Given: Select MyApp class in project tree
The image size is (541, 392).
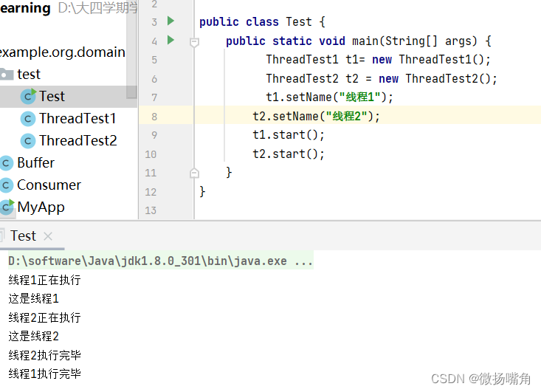Looking at the screenshot, I should tap(41, 207).
